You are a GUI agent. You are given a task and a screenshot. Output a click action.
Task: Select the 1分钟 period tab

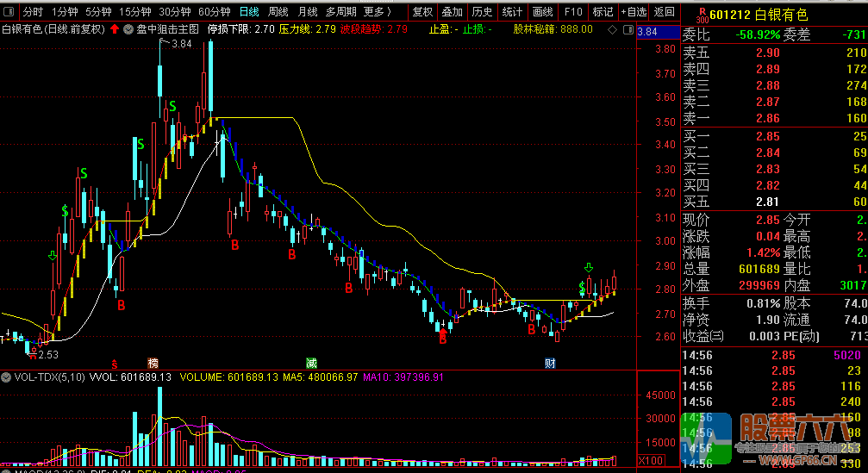coord(65,11)
